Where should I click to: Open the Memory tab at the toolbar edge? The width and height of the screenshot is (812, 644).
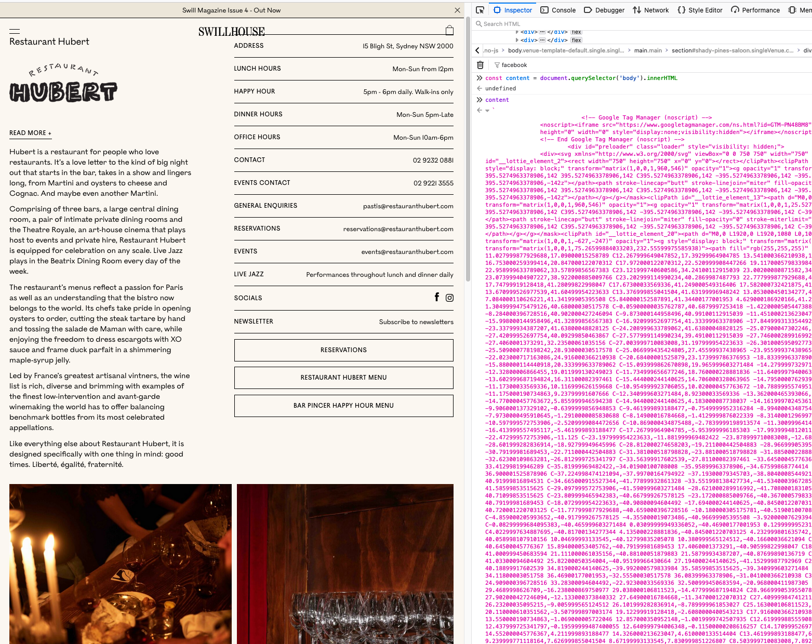(x=800, y=10)
